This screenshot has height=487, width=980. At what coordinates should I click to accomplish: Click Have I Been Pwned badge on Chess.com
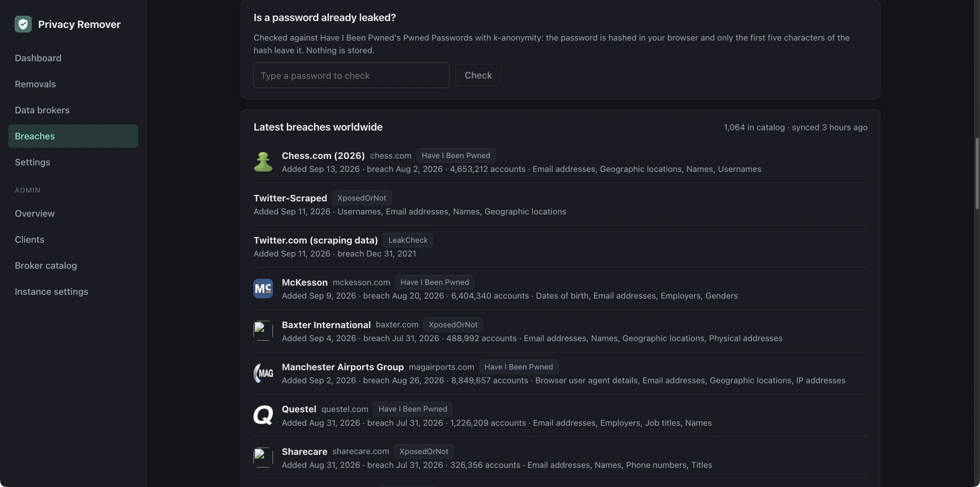(456, 155)
